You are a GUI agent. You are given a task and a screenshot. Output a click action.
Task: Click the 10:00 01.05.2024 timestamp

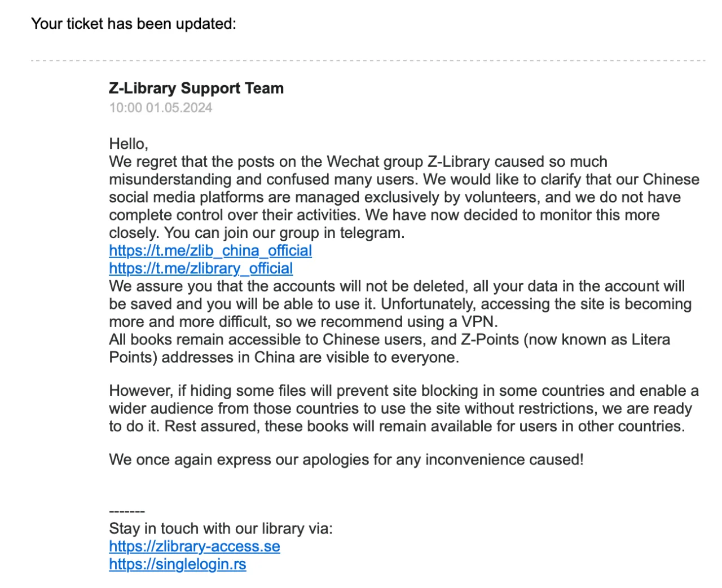click(161, 108)
